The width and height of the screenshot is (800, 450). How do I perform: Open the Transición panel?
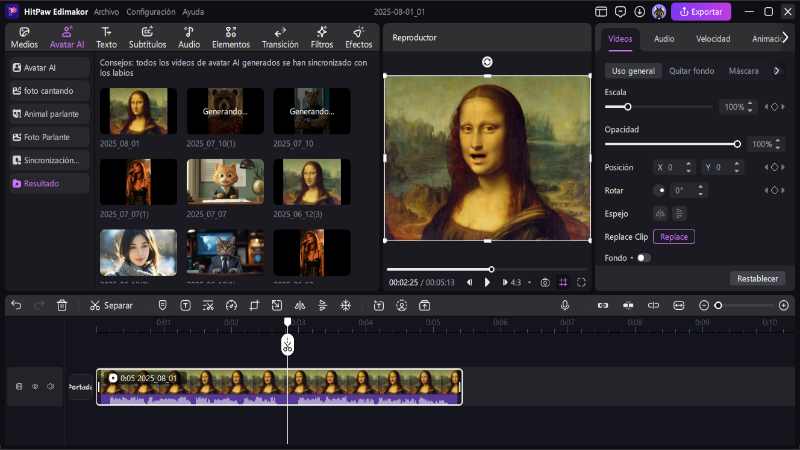coord(280,38)
